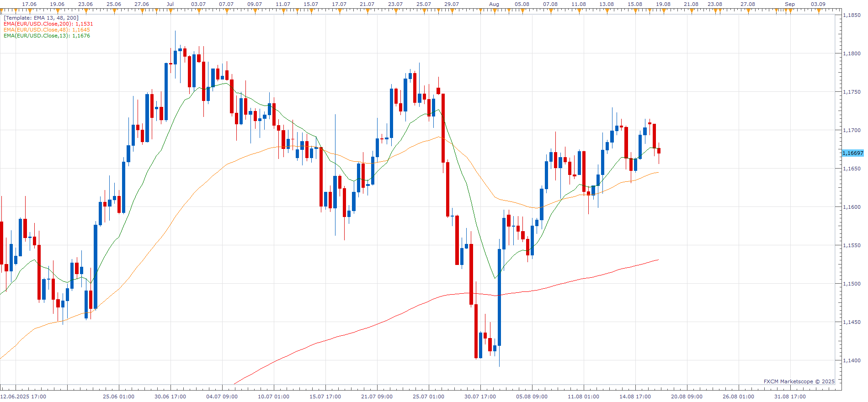This screenshot has width=868, height=402.
Task: Click price axis label 1,1650
Action: pos(852,169)
